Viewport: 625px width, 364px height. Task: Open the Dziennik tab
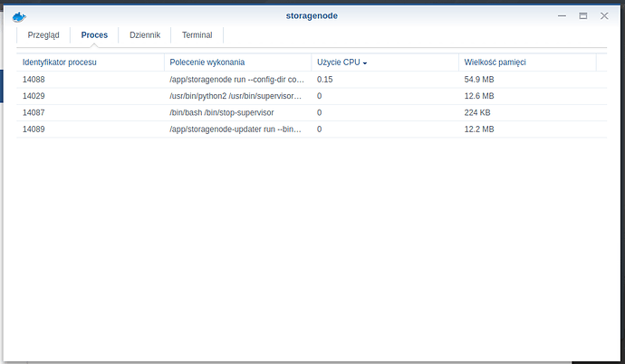click(x=145, y=35)
